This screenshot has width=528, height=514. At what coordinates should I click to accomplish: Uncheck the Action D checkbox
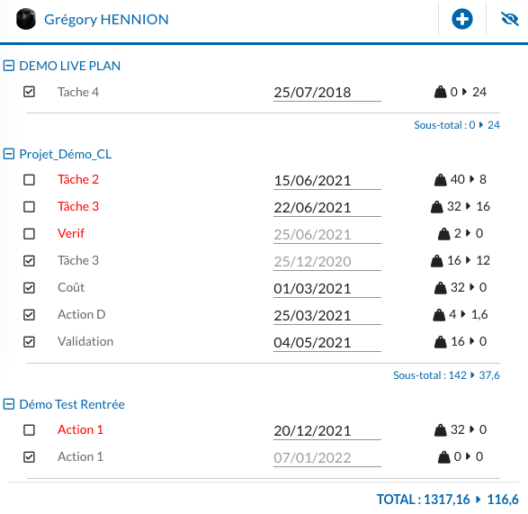click(29, 315)
